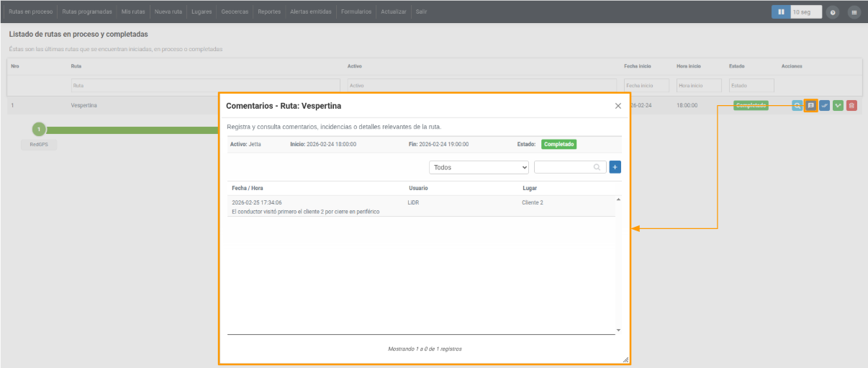Open the help question mark icon
Image resolution: width=868 pixels, height=368 pixels.
pos(833,12)
